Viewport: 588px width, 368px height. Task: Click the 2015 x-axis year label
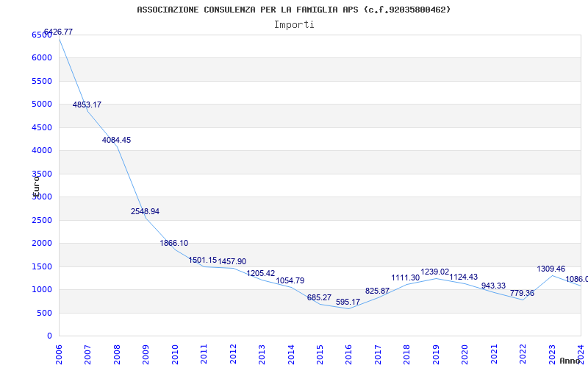pyautogui.click(x=320, y=354)
